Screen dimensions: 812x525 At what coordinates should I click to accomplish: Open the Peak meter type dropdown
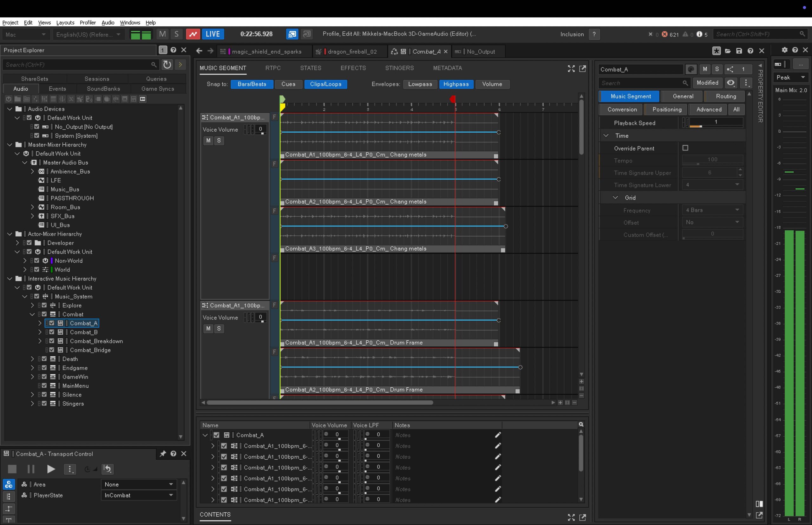(x=790, y=77)
